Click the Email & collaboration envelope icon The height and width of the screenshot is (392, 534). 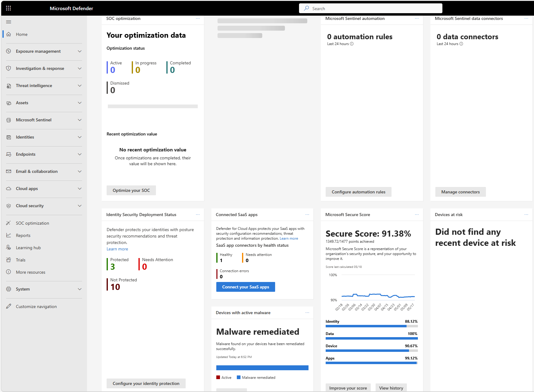(9, 171)
